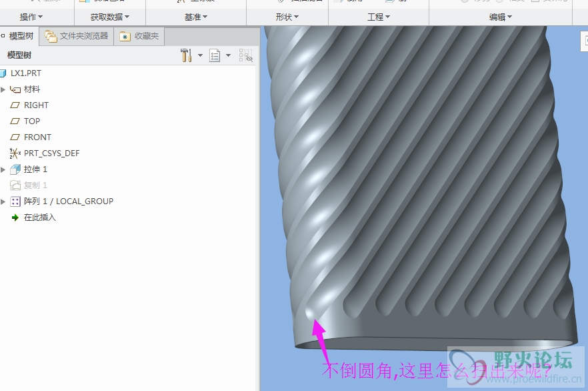Open the 操作 ribbon group dropdown
Image resolution: width=588 pixels, height=391 pixels.
[31, 17]
